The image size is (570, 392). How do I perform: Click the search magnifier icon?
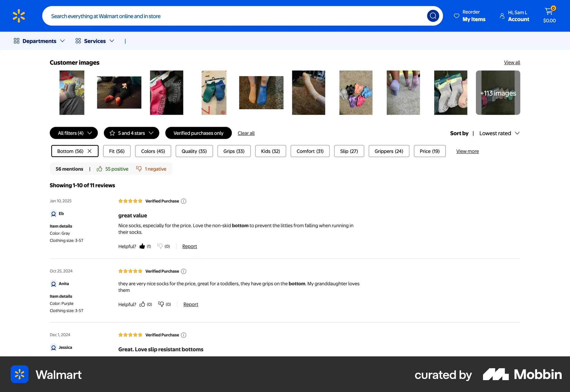pyautogui.click(x=433, y=16)
